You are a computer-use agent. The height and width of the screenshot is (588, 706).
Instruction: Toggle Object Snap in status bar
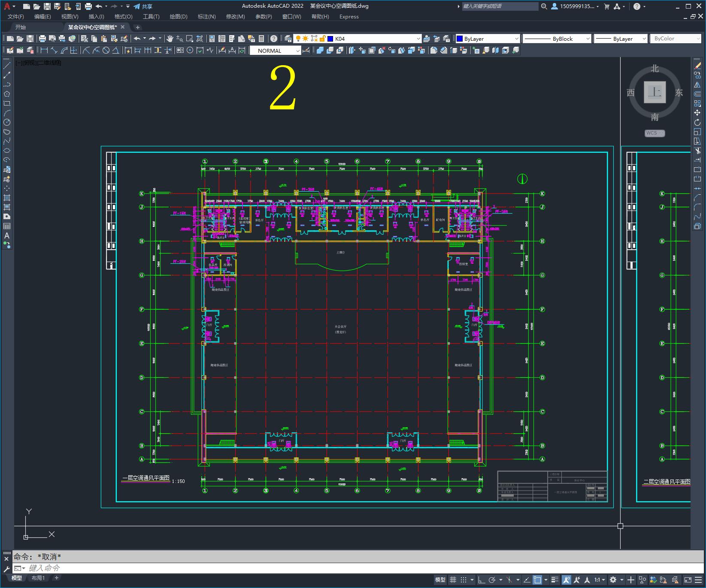point(537,580)
